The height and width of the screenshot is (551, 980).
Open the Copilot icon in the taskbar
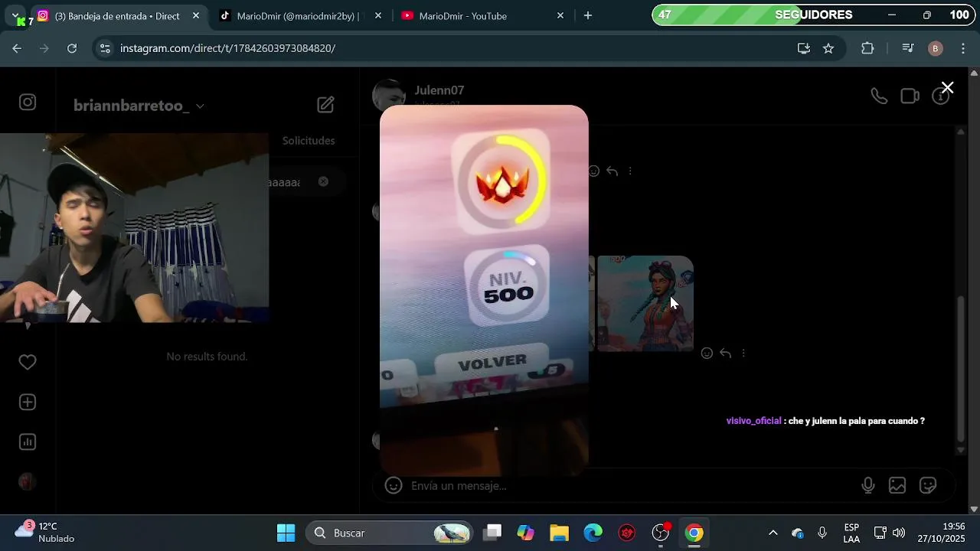tap(526, 533)
